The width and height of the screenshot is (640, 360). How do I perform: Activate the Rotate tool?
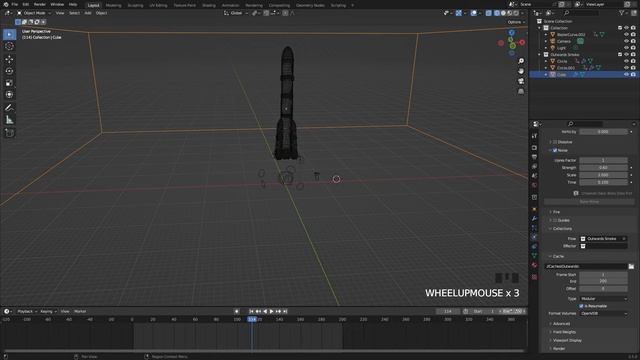click(9, 71)
